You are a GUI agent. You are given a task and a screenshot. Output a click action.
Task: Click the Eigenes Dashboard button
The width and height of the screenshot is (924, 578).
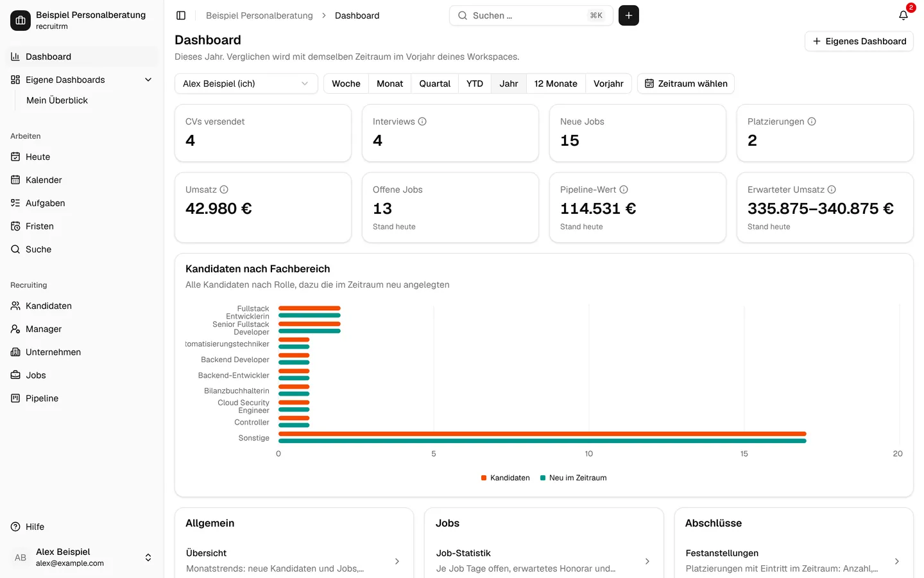click(x=859, y=41)
